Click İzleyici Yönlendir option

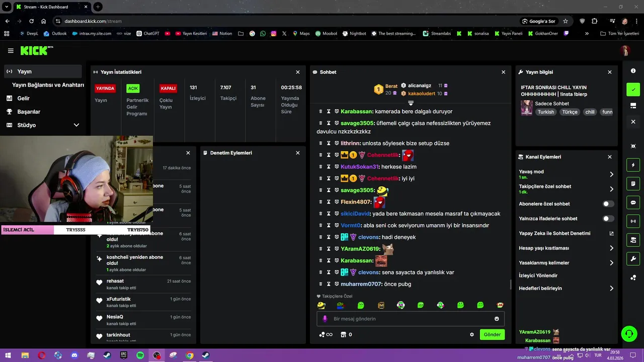pyautogui.click(x=538, y=276)
